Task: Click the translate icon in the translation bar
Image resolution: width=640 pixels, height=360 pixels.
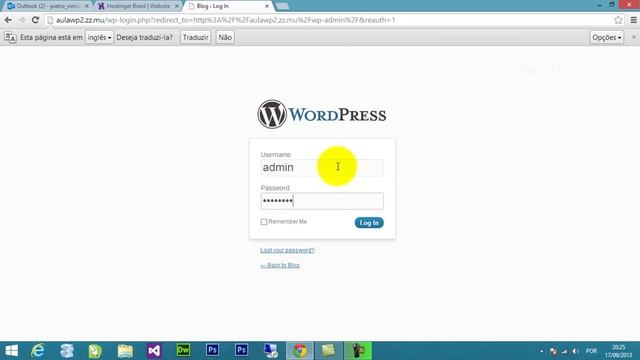Action: (x=10, y=38)
